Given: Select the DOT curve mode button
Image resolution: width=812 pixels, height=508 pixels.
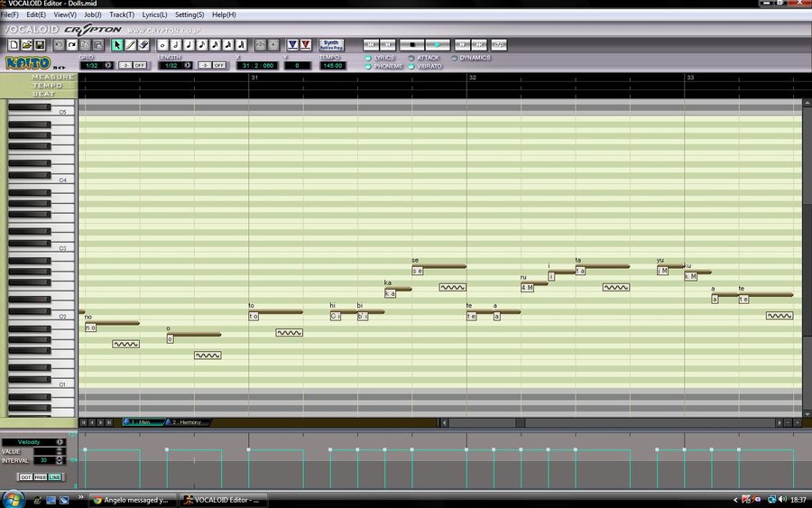Looking at the screenshot, I should tap(25, 477).
